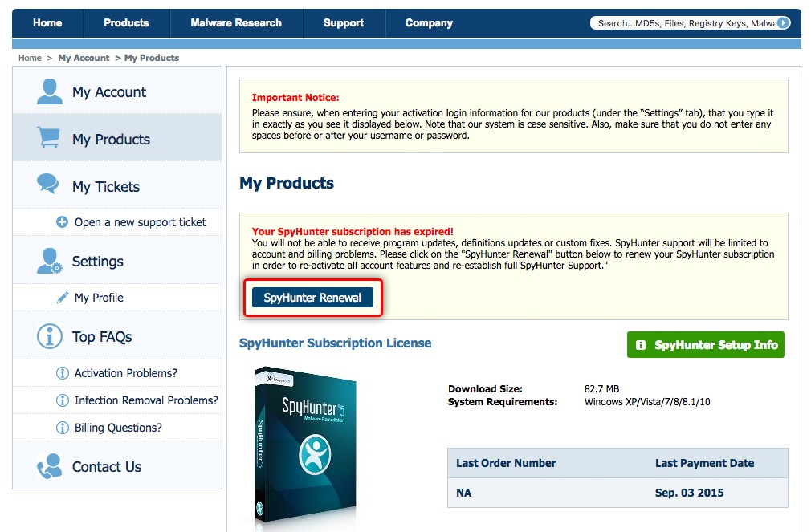
Task: Click the My Account breadcrumb link
Action: click(84, 58)
